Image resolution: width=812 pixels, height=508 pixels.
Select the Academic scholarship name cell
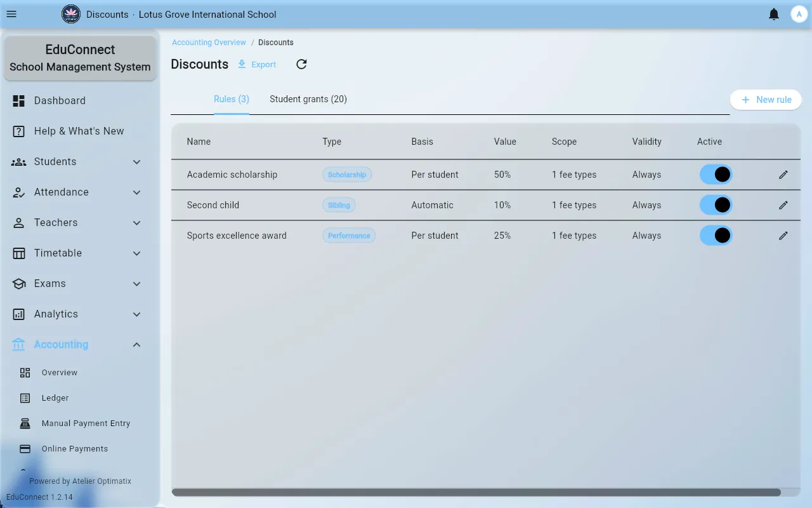point(232,175)
